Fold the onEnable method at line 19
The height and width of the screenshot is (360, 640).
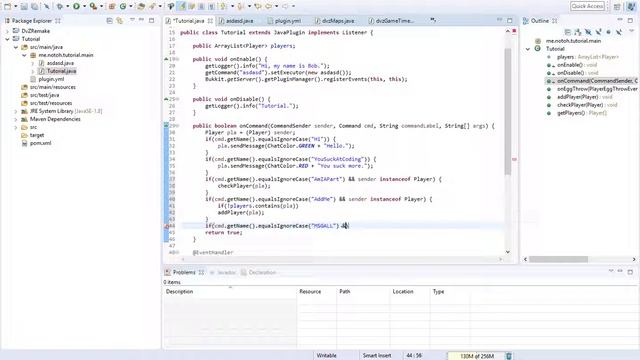tap(177, 59)
